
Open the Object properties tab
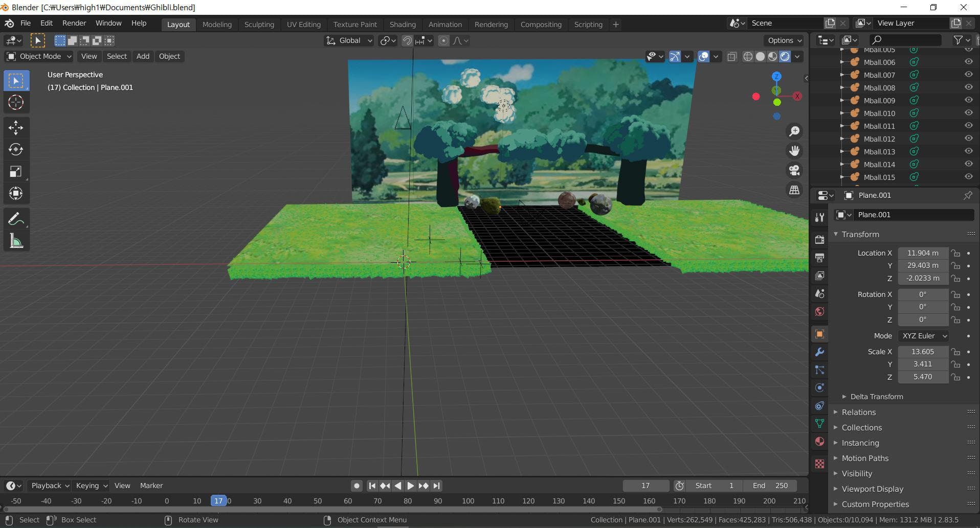pos(820,334)
